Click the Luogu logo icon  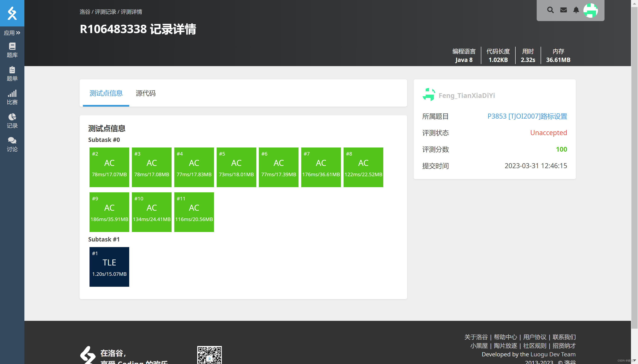(12, 13)
